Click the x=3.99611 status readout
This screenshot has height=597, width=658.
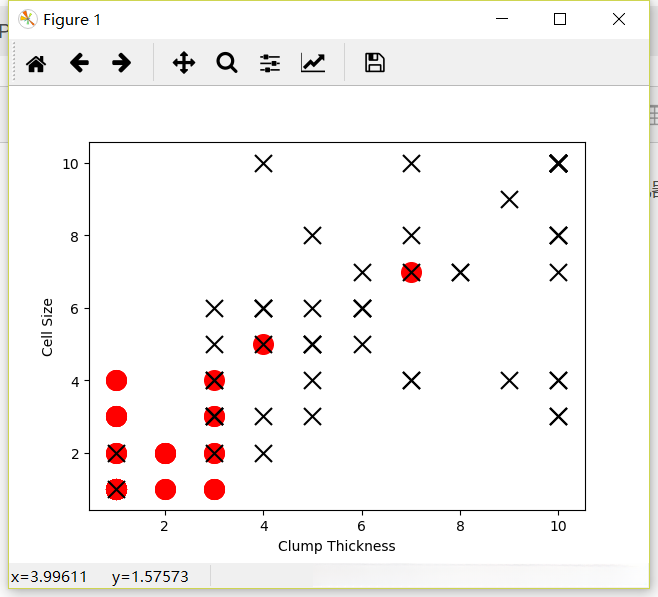tap(49, 577)
